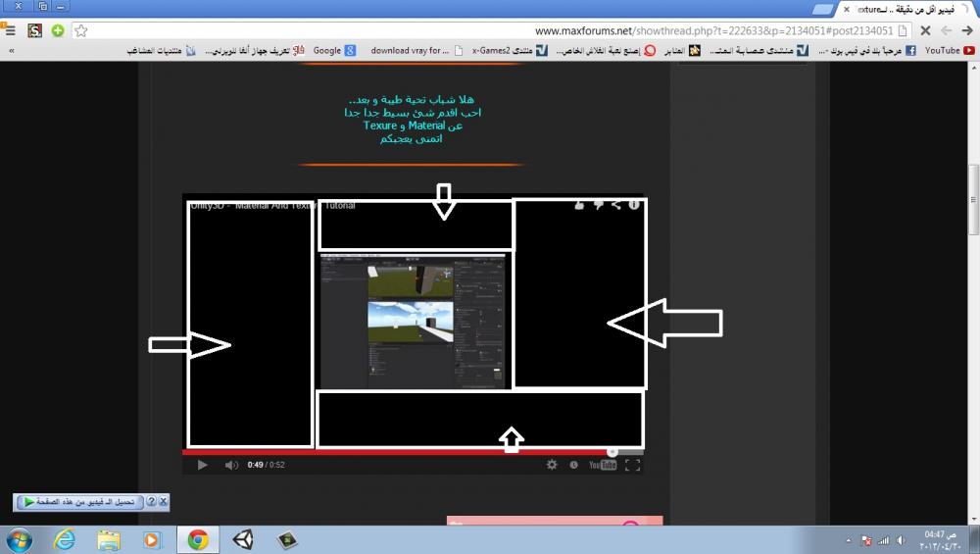Image resolution: width=980 pixels, height=554 pixels.
Task: Go back with the left arrow button
Action: click(x=947, y=30)
